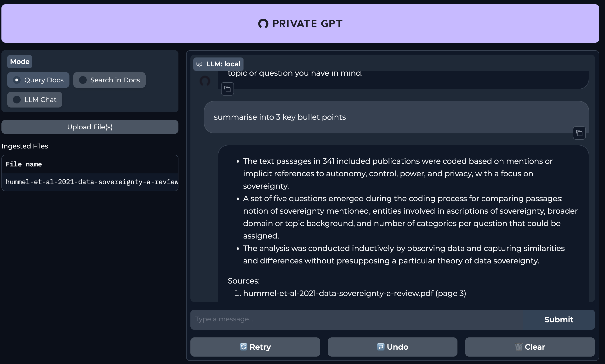Switch mode to Search in Docs

pyautogui.click(x=83, y=80)
